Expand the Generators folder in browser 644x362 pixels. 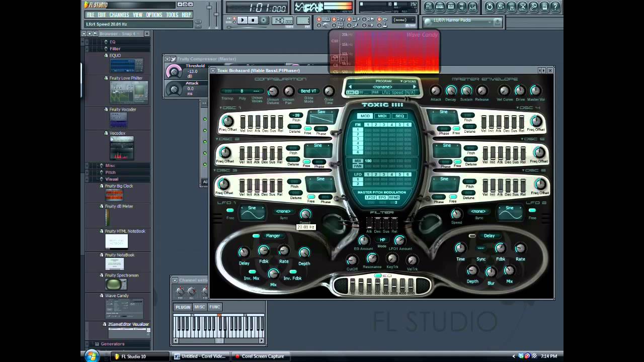[112, 344]
